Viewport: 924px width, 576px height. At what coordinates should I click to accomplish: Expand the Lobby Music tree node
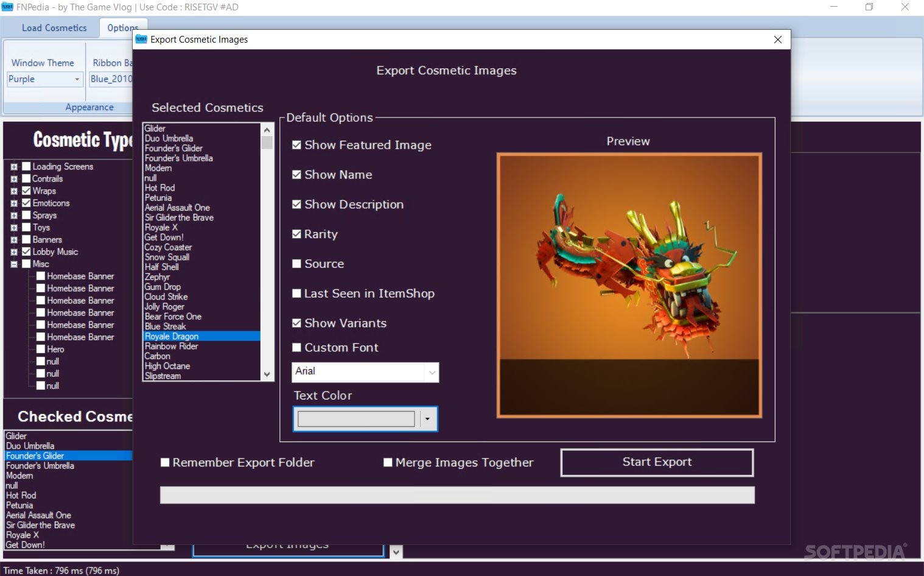pos(14,252)
